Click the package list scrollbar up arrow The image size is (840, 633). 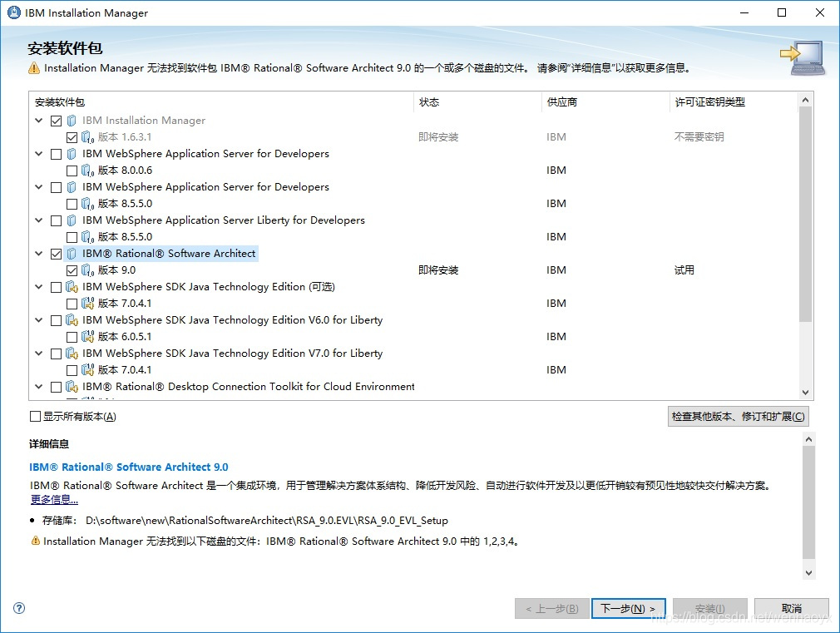805,100
